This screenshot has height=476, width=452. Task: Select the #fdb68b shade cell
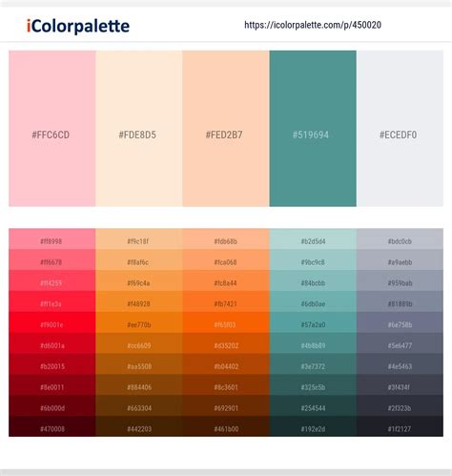click(x=226, y=238)
